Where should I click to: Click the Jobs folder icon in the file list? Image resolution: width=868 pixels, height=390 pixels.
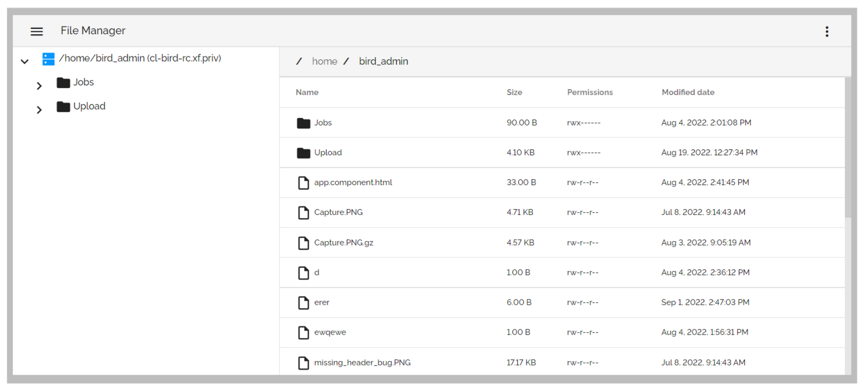[x=303, y=123]
